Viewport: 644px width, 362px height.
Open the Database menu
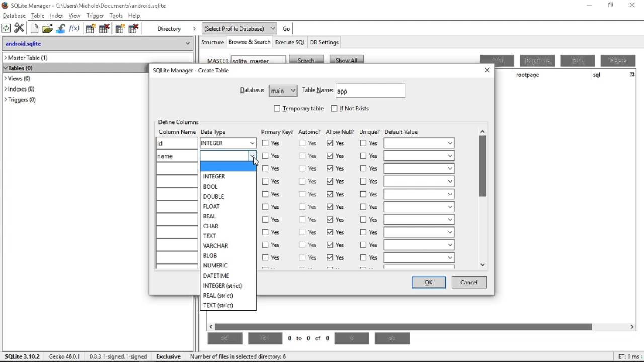[x=14, y=16]
